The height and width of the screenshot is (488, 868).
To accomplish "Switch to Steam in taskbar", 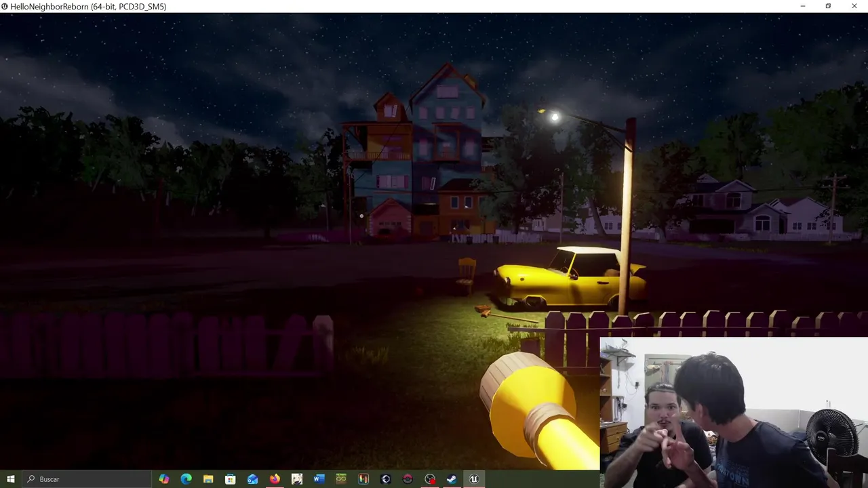I will (452, 479).
